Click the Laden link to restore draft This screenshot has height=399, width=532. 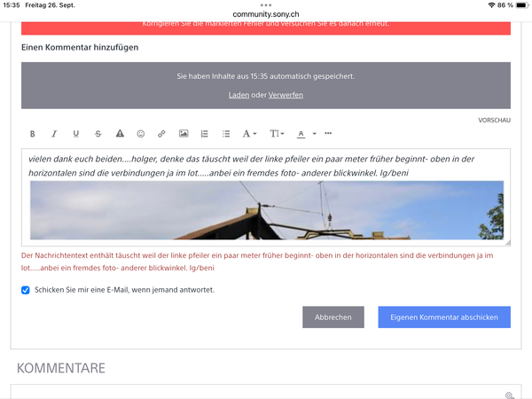click(239, 95)
